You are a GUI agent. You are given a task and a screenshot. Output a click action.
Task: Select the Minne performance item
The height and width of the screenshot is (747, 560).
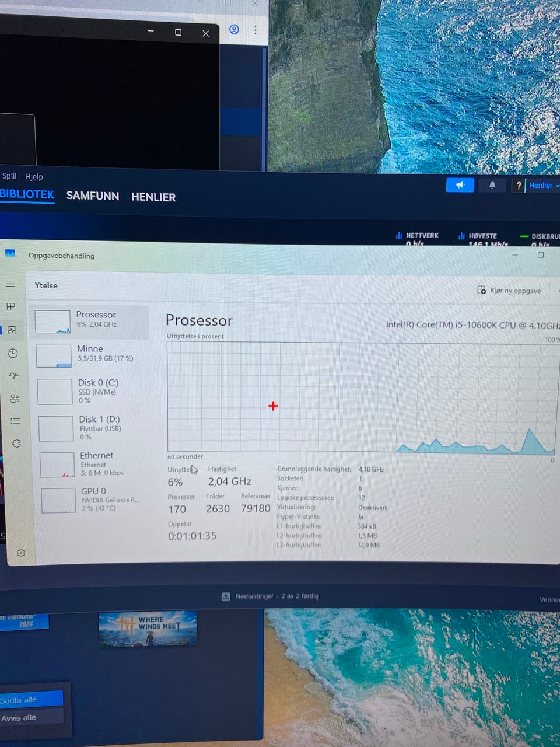click(90, 355)
